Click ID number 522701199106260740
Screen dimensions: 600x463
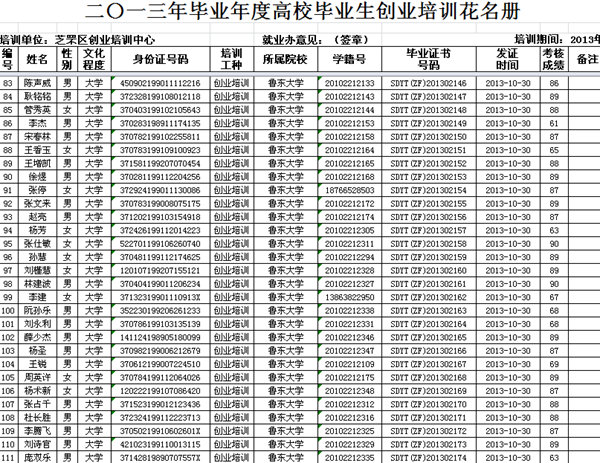coord(160,244)
